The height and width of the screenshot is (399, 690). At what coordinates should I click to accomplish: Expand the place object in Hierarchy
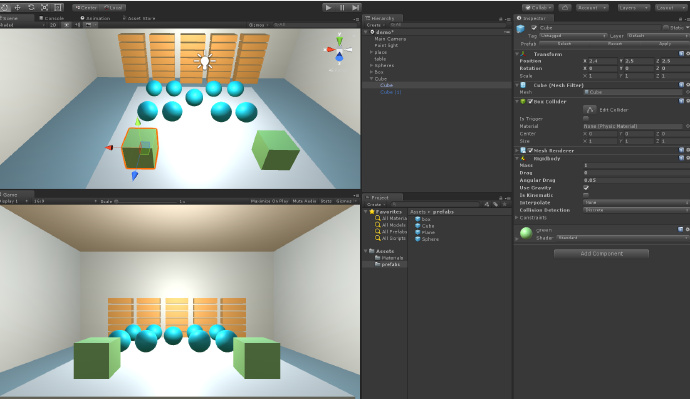point(371,52)
